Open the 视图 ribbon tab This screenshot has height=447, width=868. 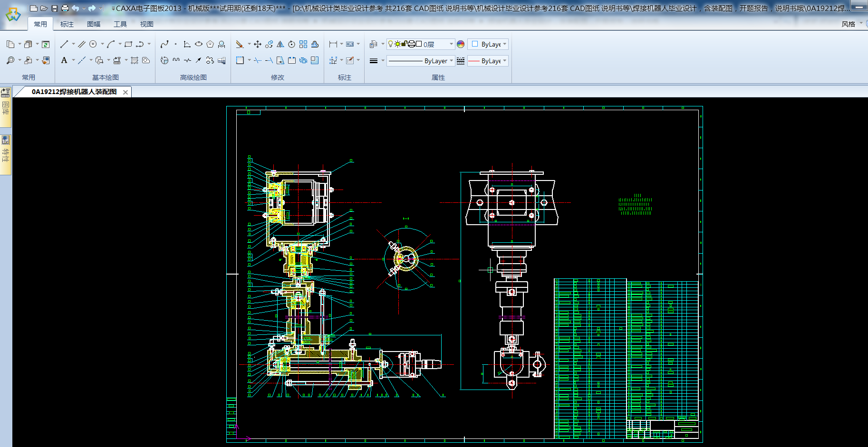click(x=146, y=24)
